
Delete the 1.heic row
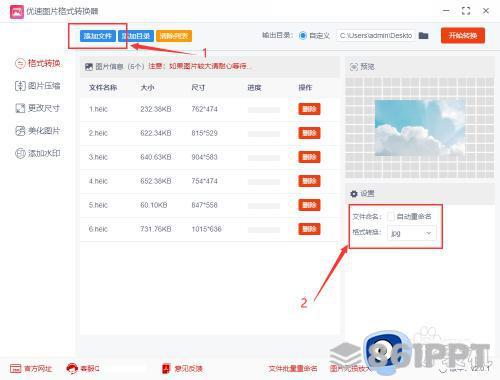[309, 109]
